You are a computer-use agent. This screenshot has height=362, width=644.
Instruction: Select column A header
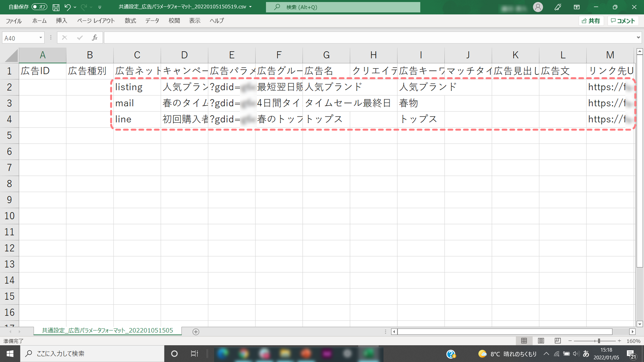coord(43,55)
